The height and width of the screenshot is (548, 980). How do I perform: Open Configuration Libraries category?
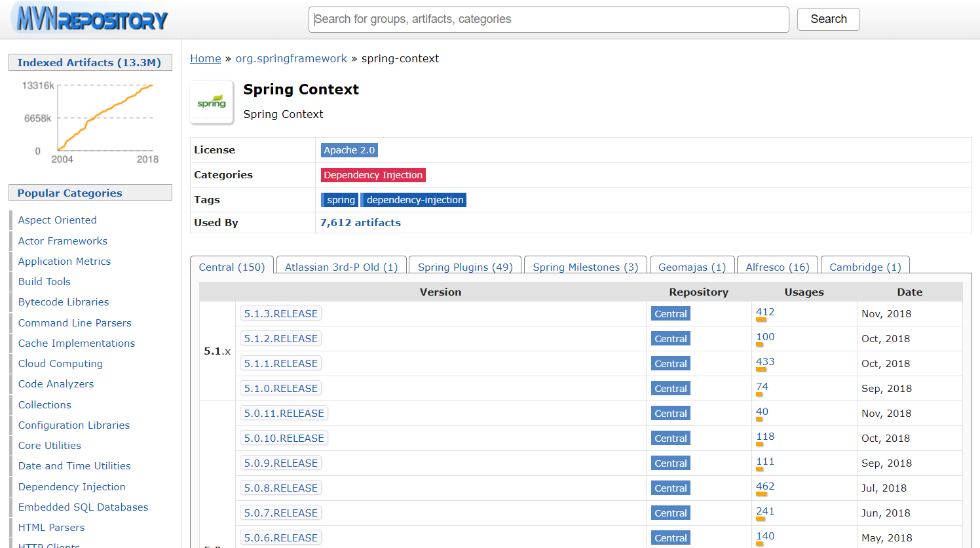coord(73,425)
